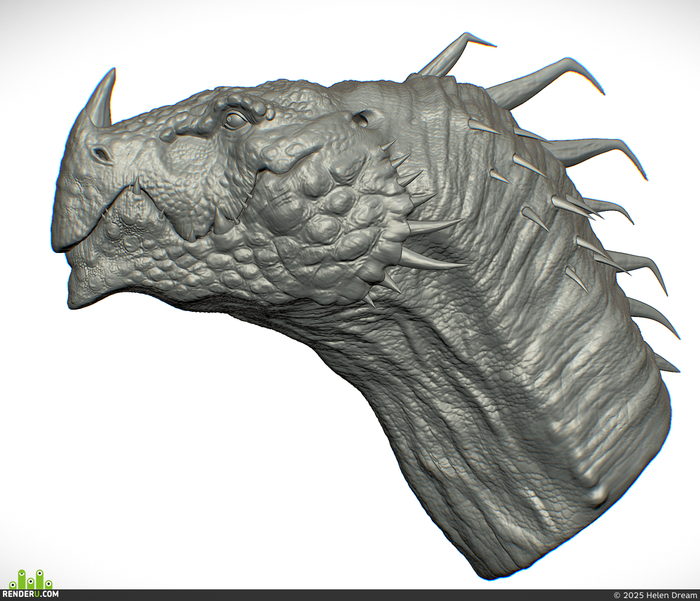
Task: Click the lowest spike on the back of the neck
Action: pyautogui.click(x=665, y=364)
